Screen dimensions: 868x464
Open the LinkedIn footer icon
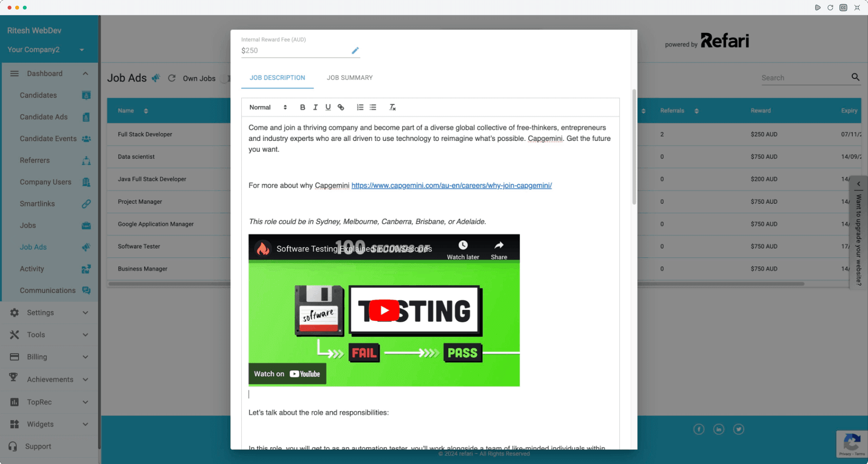pos(719,429)
